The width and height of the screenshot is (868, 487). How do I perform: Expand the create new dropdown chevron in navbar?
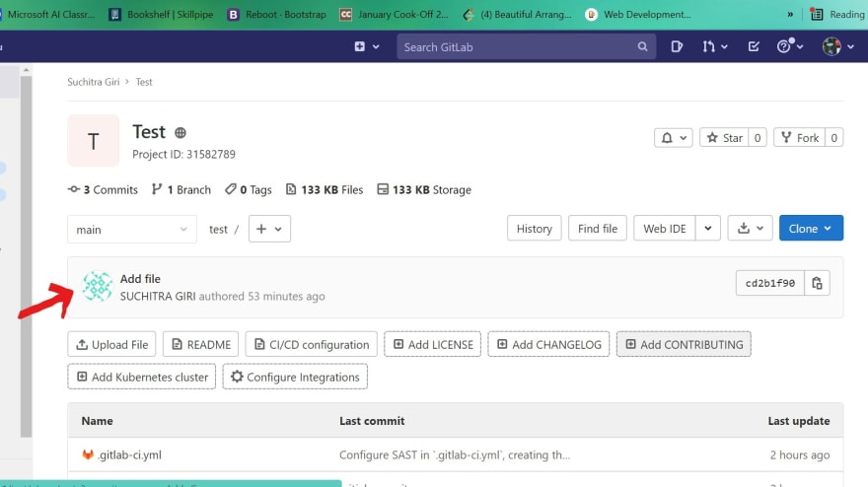[376, 47]
